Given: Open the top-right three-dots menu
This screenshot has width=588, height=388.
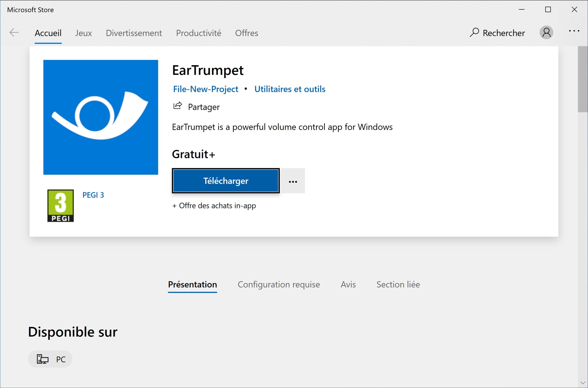Looking at the screenshot, I should coord(574,31).
